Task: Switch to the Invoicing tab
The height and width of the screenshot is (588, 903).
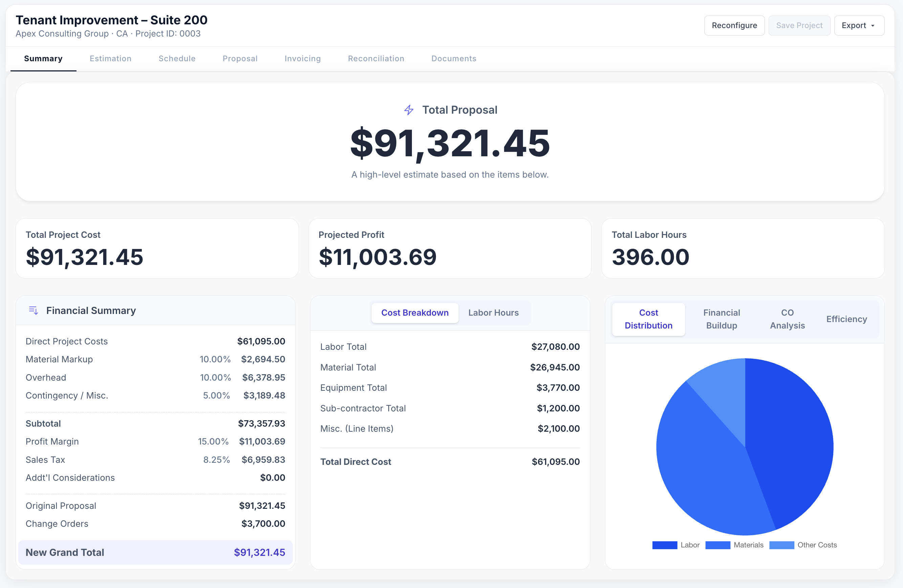Action: coord(303,59)
